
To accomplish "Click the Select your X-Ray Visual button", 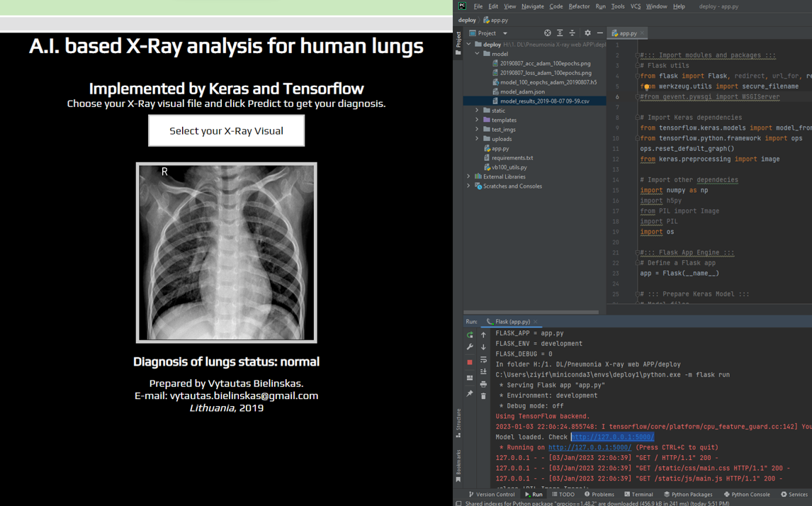I will tap(226, 130).
